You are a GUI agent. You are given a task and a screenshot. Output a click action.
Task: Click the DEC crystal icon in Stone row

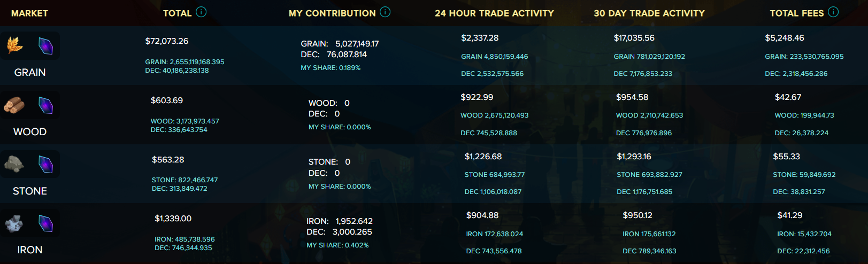[46, 164]
